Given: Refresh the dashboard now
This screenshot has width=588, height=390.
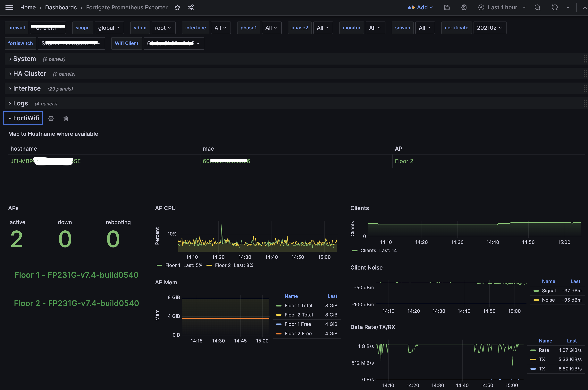Looking at the screenshot, I should point(554,7).
